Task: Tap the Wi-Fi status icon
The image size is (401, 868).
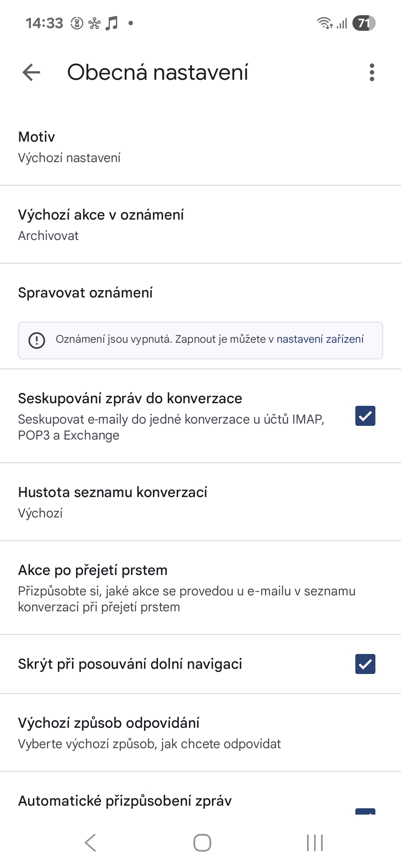Action: click(325, 23)
